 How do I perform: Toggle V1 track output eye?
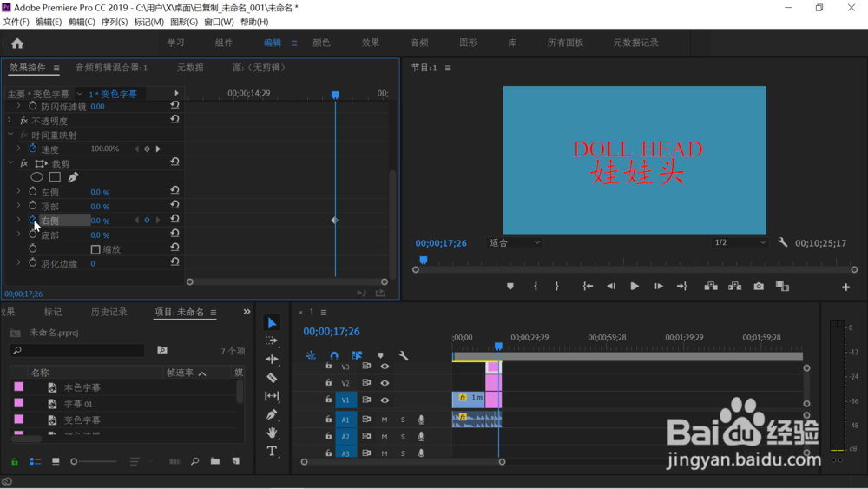pyautogui.click(x=385, y=400)
